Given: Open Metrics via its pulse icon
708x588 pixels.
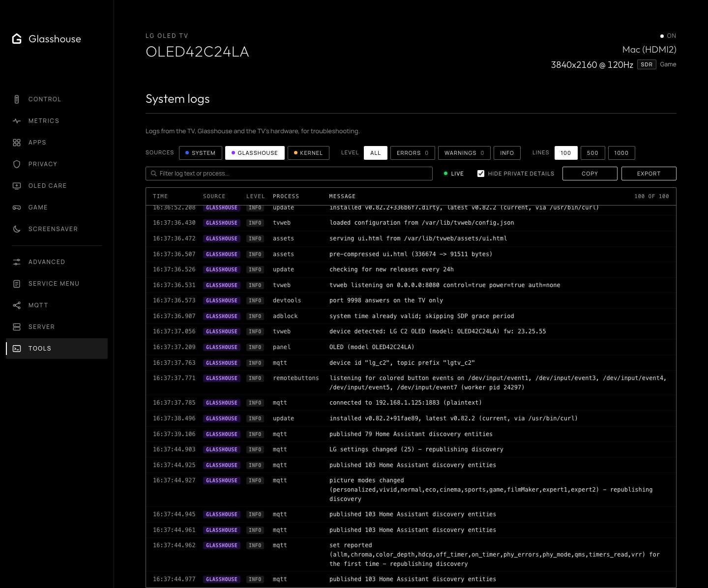Looking at the screenshot, I should (17, 121).
